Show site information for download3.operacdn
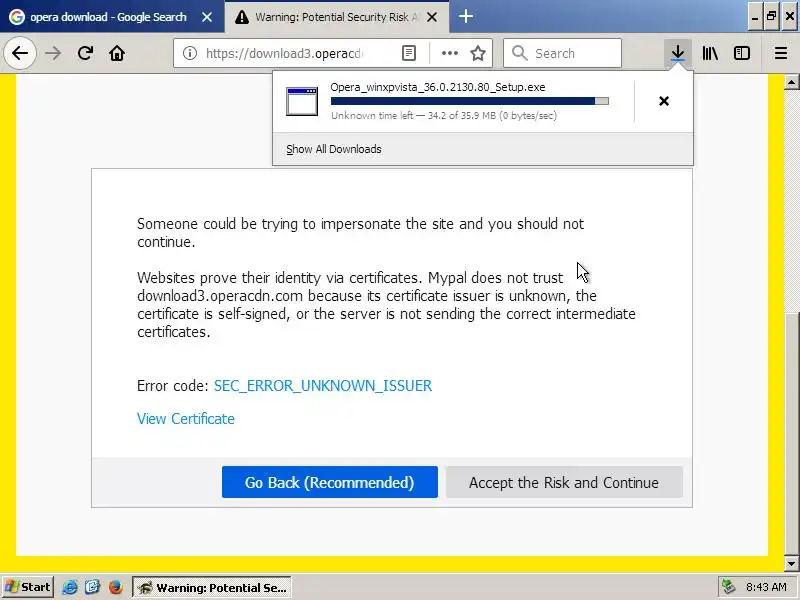This screenshot has height=600, width=800. [x=190, y=53]
